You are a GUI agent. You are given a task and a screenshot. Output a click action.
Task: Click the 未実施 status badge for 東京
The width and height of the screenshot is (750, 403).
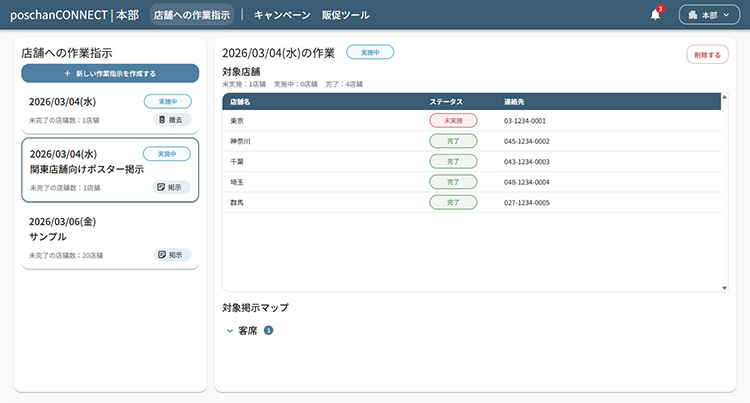(453, 120)
